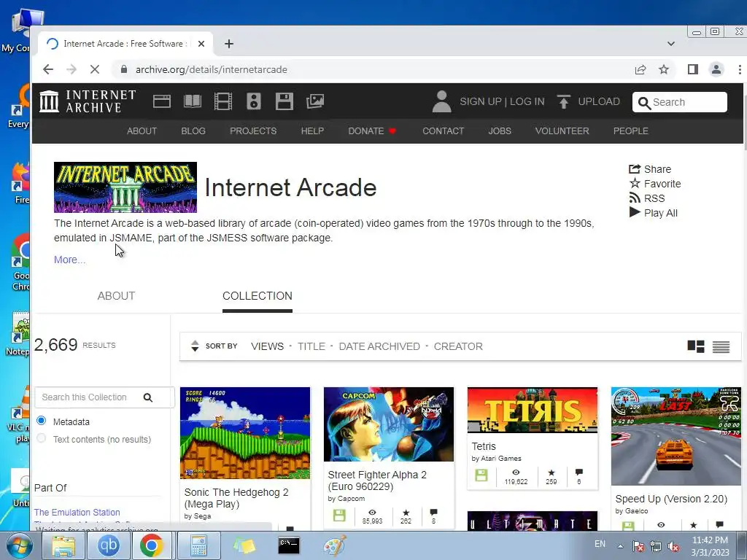
Task: Open The Emulation Station link
Action: point(77,513)
